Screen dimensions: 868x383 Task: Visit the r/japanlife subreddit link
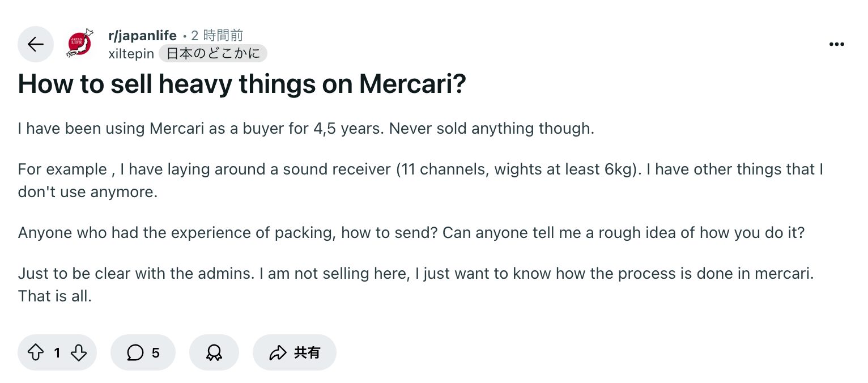point(142,36)
